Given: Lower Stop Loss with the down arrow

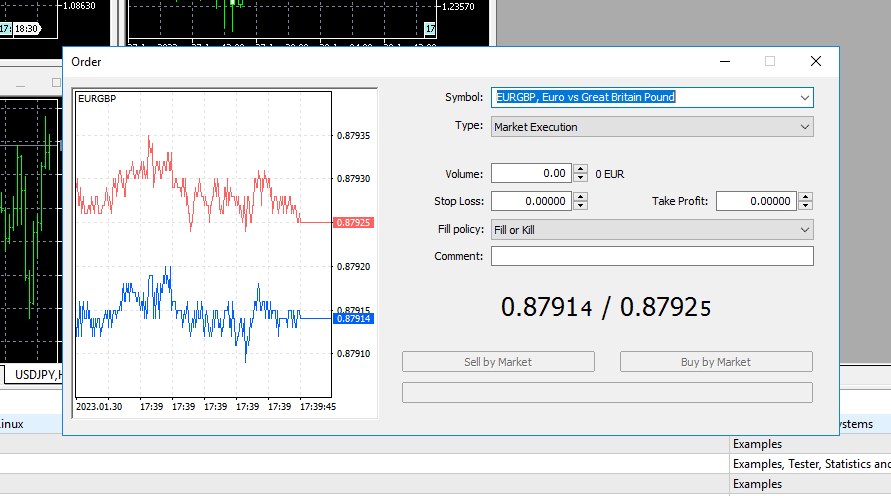Looking at the screenshot, I should tap(581, 206).
